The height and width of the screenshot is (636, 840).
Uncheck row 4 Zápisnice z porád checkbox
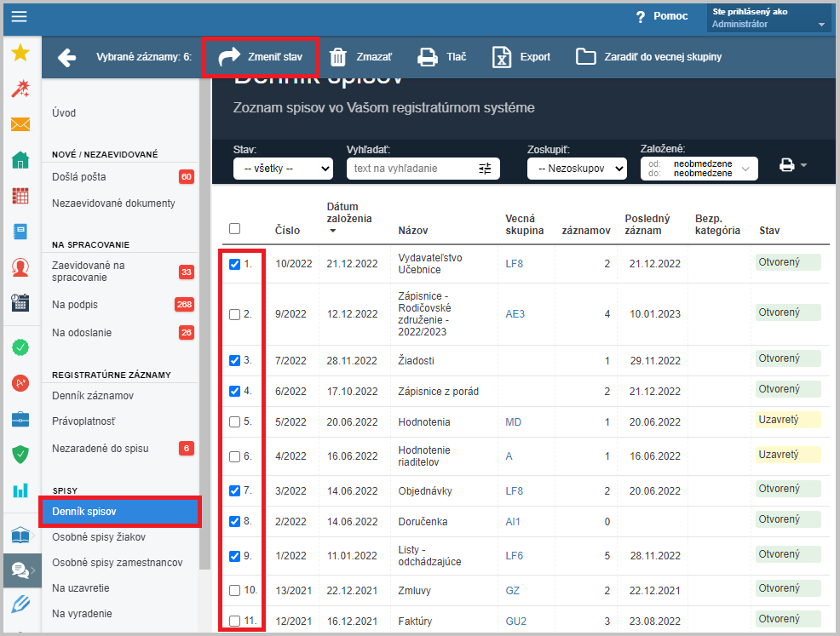(234, 392)
